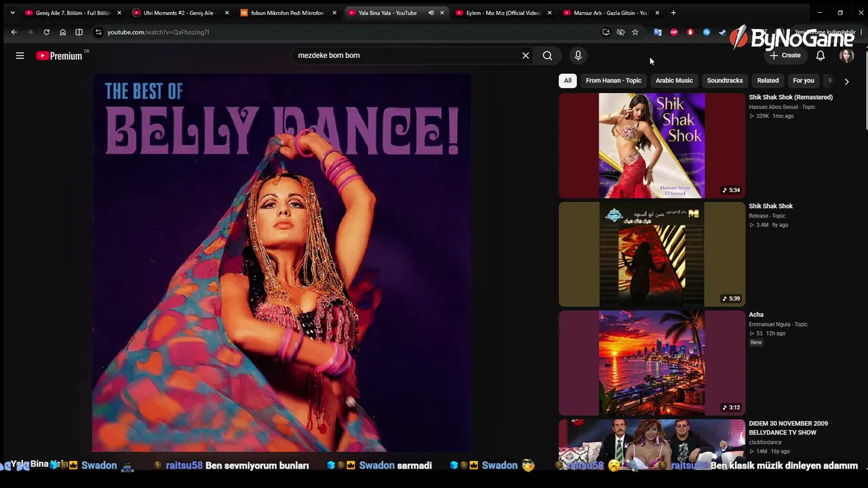
Task: Select the Related filter chip
Action: tap(768, 81)
